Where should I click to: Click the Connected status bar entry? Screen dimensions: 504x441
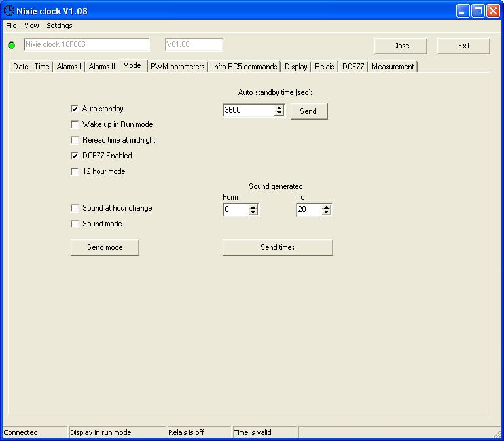(35, 432)
